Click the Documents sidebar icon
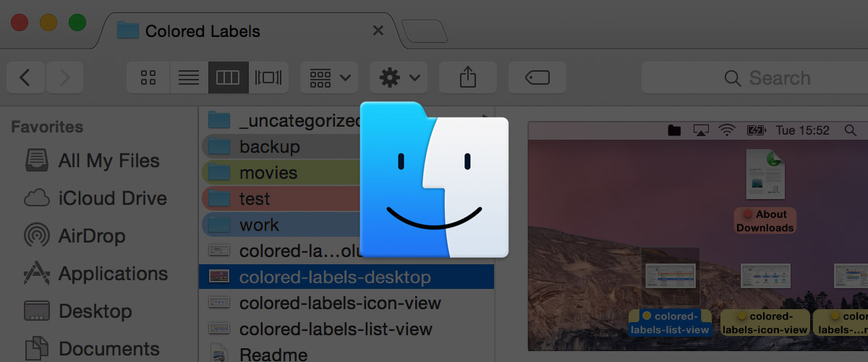 [37, 349]
